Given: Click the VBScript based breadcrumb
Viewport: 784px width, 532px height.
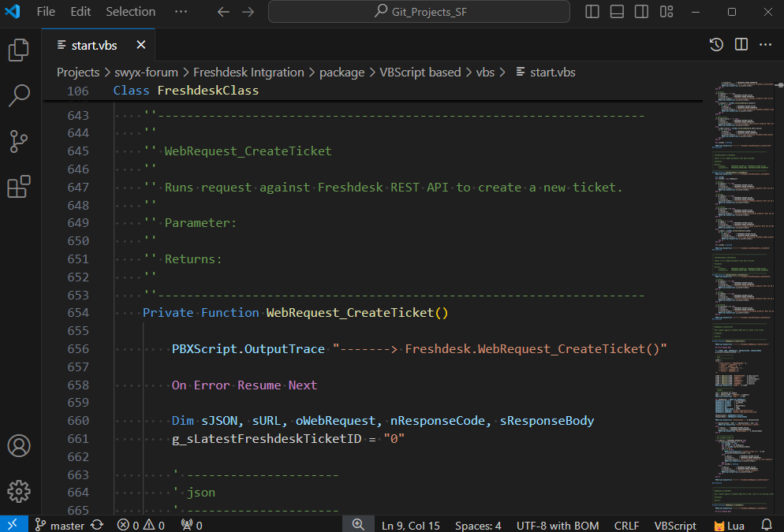Looking at the screenshot, I should (420, 73).
